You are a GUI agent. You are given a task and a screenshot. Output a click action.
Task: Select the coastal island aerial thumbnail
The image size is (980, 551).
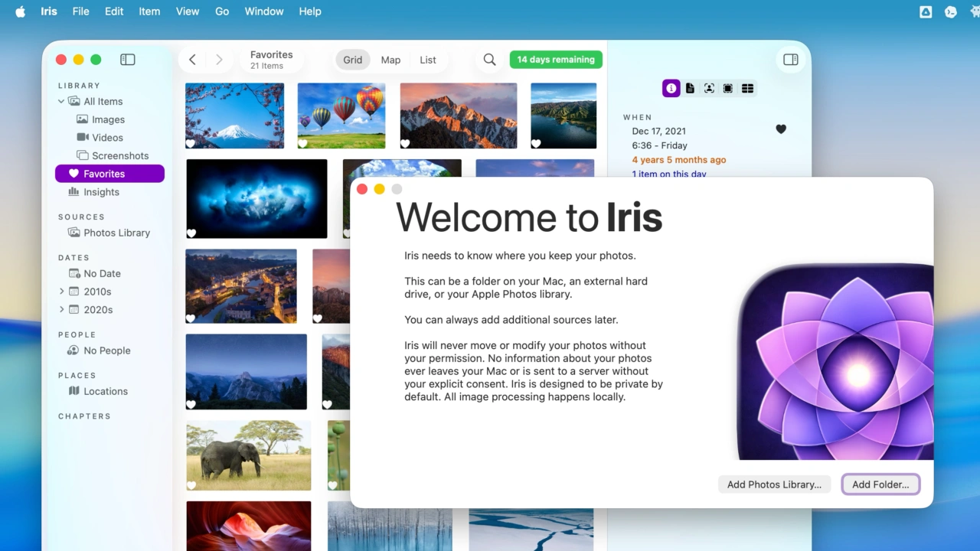pos(563,116)
